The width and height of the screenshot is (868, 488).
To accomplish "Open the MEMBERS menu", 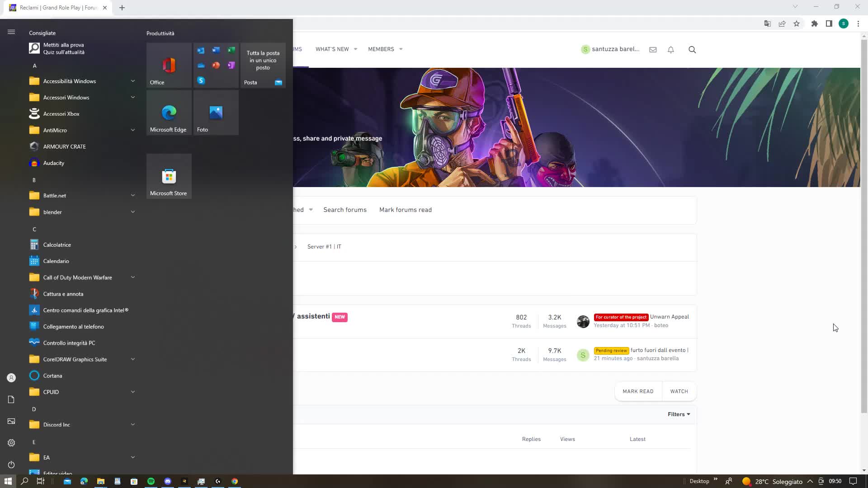I will pyautogui.click(x=381, y=49).
